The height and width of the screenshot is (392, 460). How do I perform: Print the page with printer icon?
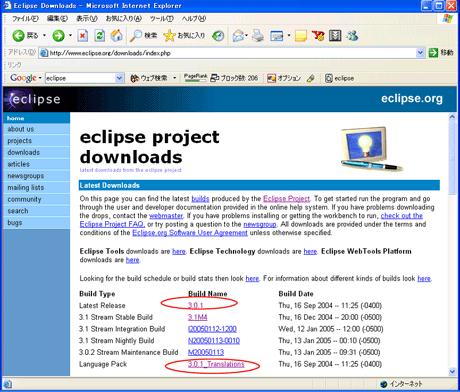coord(258,36)
